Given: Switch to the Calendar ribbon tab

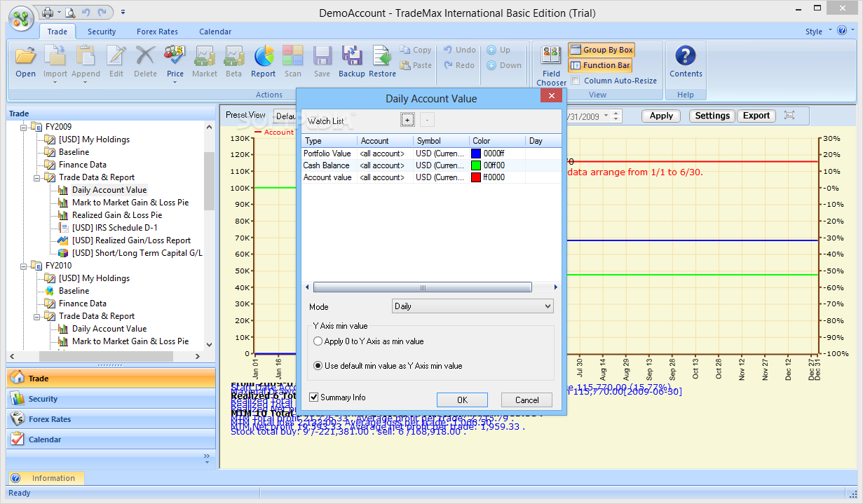Looking at the screenshot, I should [215, 32].
